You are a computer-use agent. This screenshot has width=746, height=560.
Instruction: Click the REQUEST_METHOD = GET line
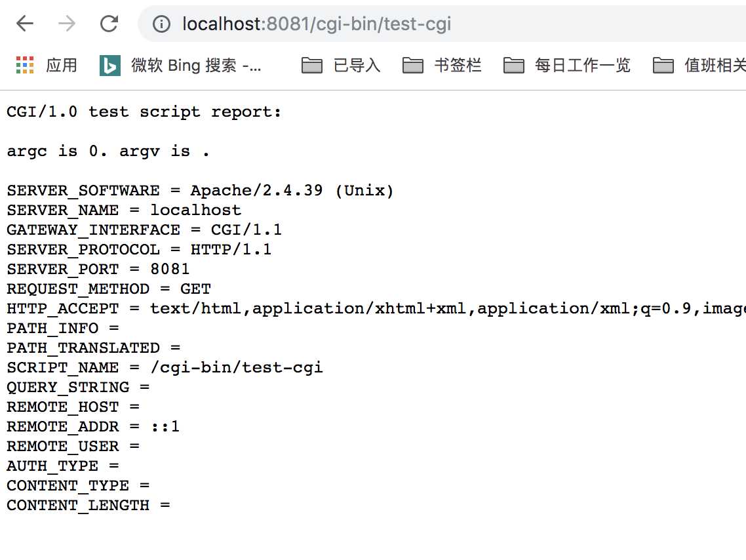(x=109, y=289)
